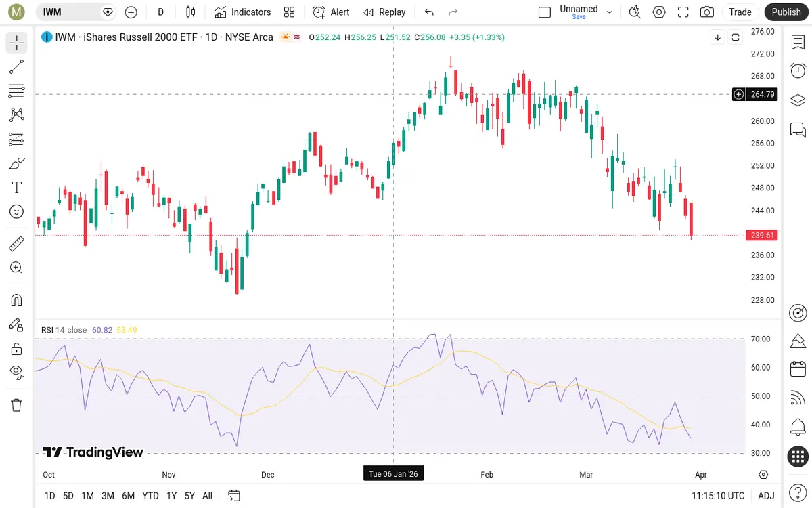812x508 pixels.
Task: Select the brush drawing tool
Action: (17, 163)
